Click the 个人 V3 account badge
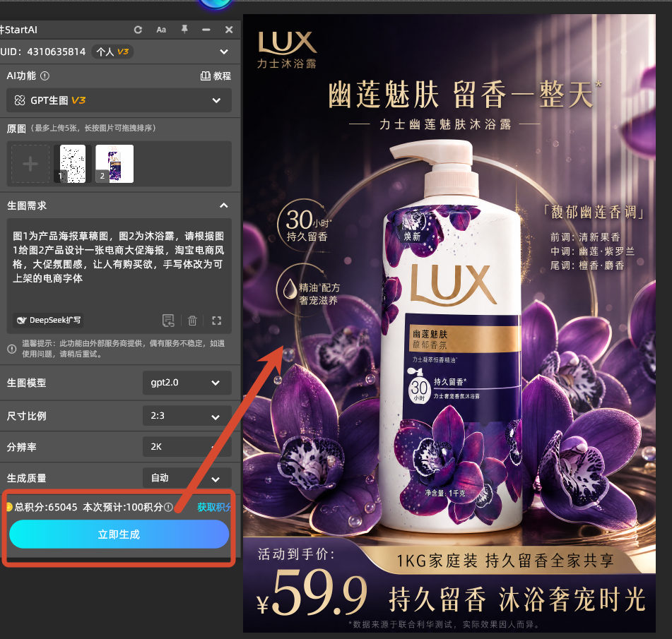 (x=112, y=52)
